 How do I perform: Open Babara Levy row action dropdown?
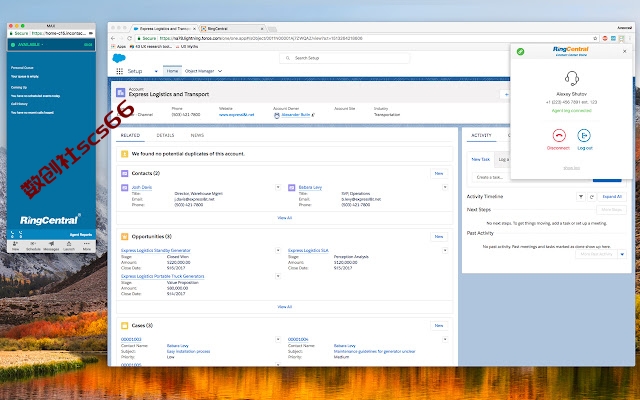[x=445, y=187]
